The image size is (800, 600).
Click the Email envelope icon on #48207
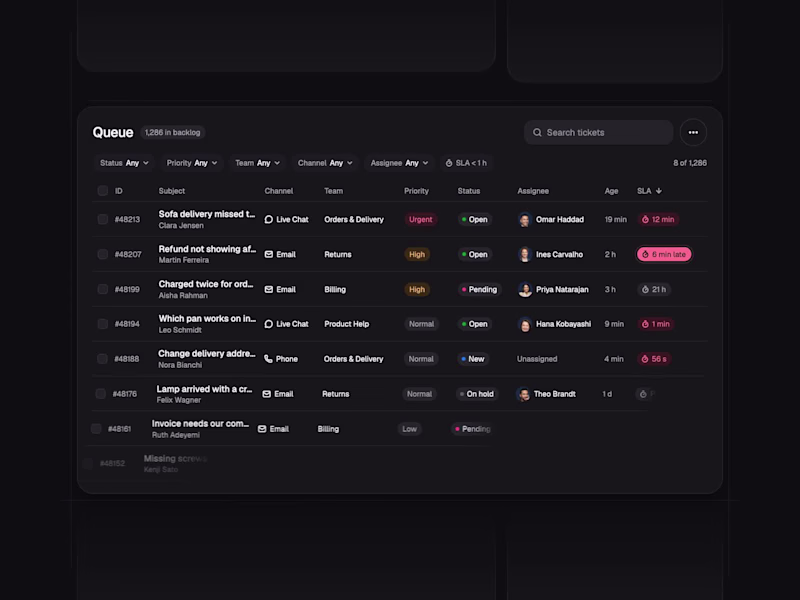pos(268,254)
